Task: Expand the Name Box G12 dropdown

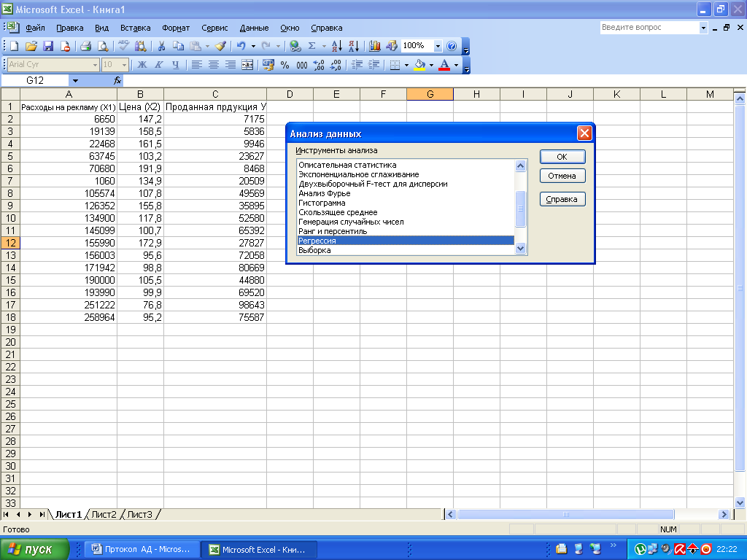Action: [75, 80]
